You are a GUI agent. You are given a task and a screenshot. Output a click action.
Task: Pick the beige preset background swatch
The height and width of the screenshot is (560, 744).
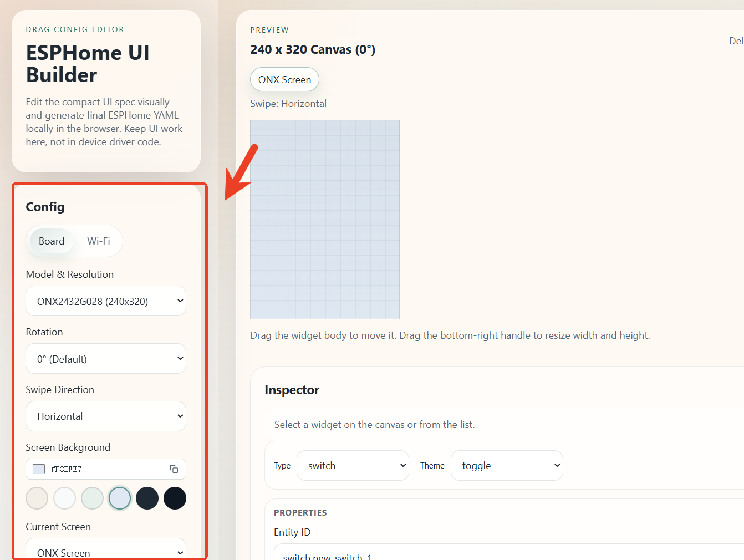click(37, 498)
